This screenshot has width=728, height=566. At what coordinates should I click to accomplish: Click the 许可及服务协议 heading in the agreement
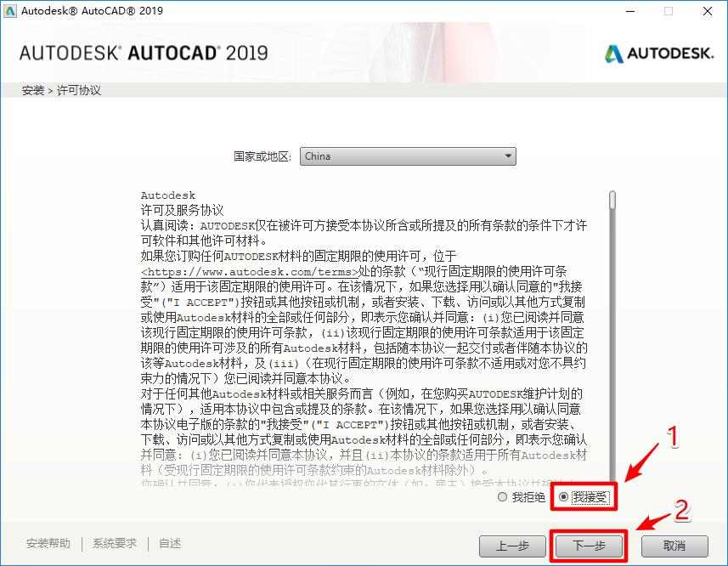(x=183, y=210)
